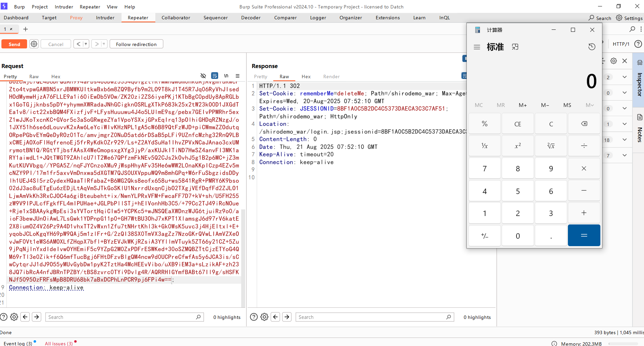
Task: Toggle line wrap icon in Request panel
Action: coord(214,76)
